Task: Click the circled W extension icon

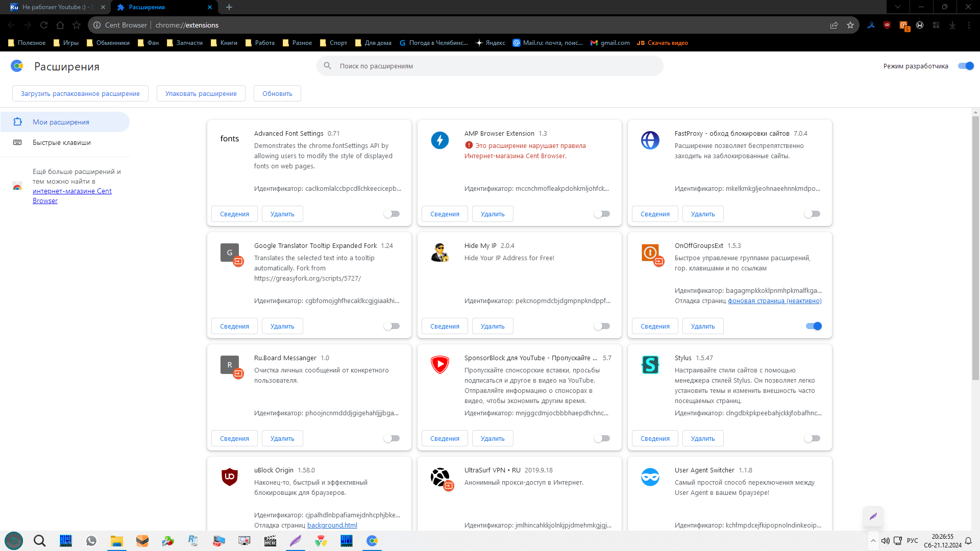Action: click(x=920, y=25)
